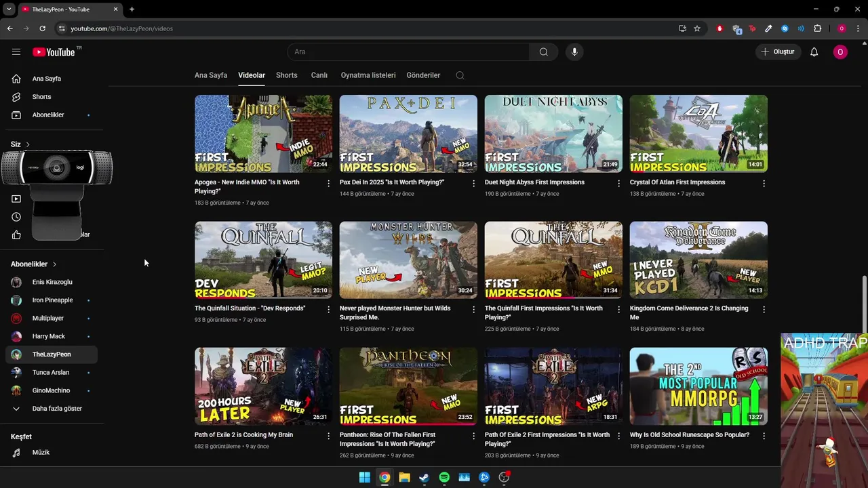
Task: Open options for Pax Dei video
Action: click(x=474, y=184)
